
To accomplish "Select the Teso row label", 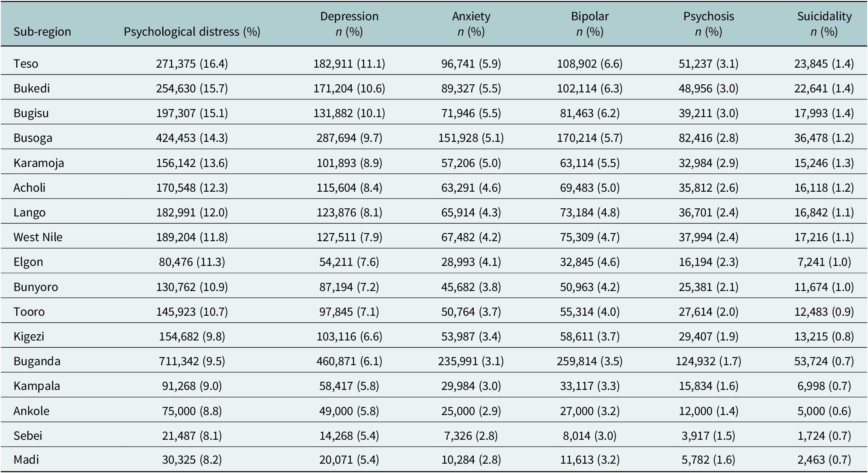I will pos(26,64).
